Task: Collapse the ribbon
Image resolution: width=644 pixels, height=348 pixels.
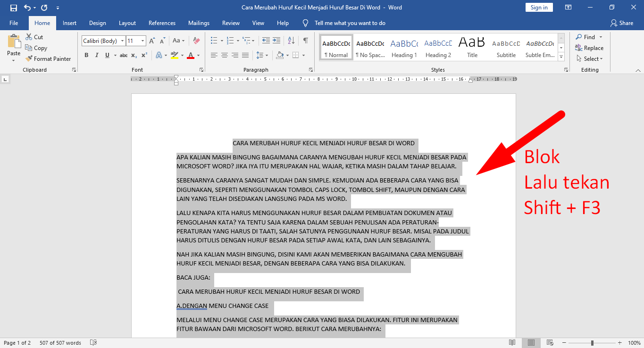Action: [x=637, y=70]
